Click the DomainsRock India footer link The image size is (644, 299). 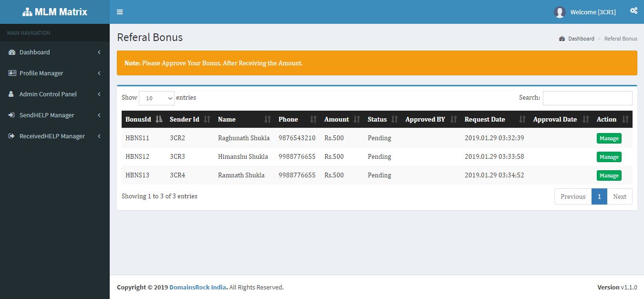point(198,287)
